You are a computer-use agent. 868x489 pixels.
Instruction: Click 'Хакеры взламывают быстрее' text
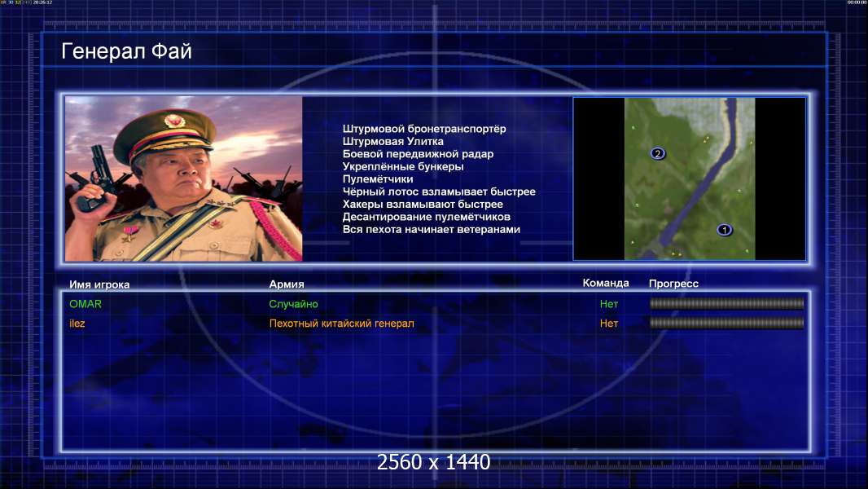(423, 205)
